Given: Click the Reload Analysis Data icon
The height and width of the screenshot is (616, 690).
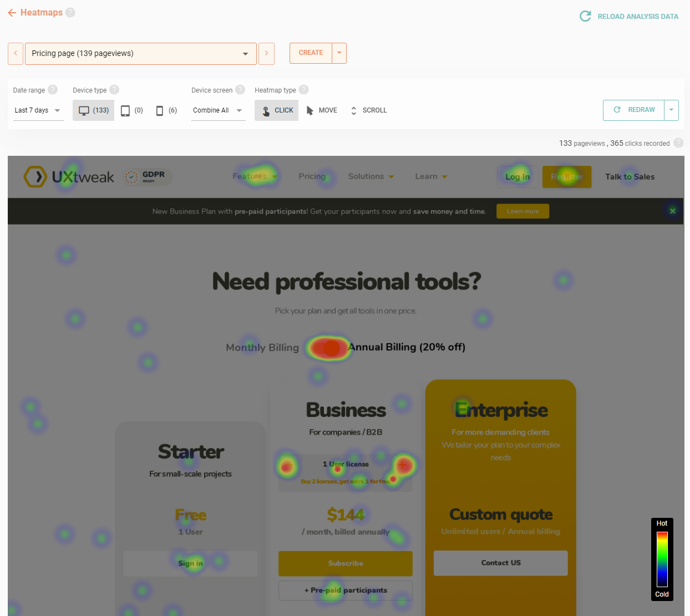Looking at the screenshot, I should 585,17.
